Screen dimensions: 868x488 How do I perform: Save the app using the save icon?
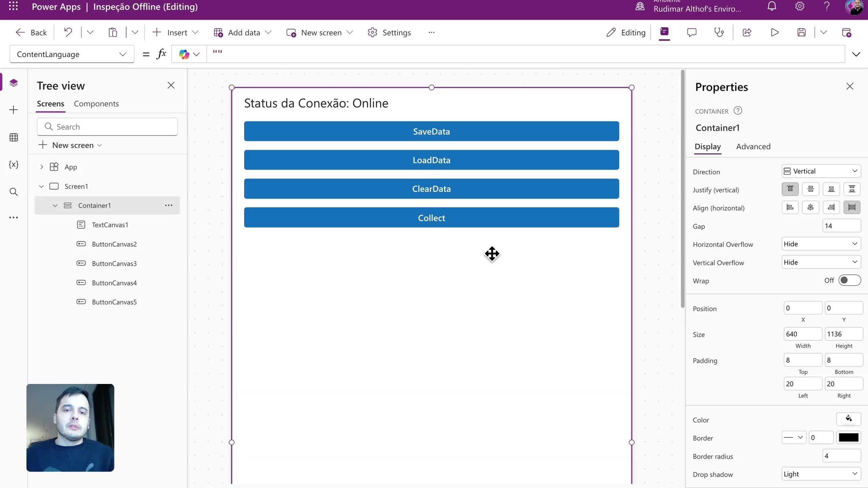(x=802, y=32)
